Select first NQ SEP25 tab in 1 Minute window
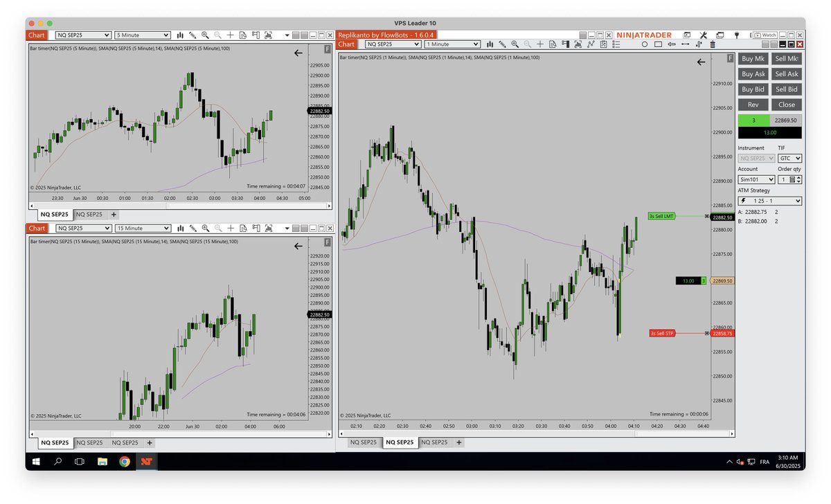This screenshot has width=831, height=504. coord(364,442)
